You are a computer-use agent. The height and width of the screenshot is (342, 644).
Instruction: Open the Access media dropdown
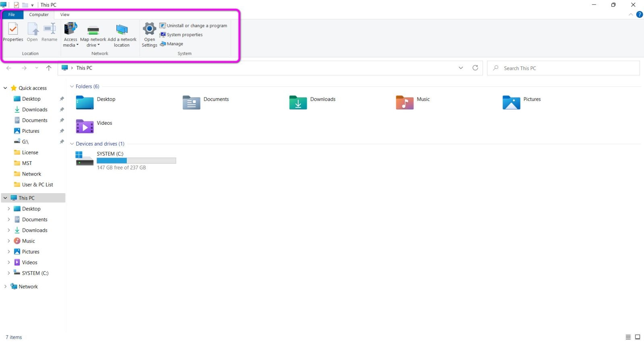click(x=70, y=35)
